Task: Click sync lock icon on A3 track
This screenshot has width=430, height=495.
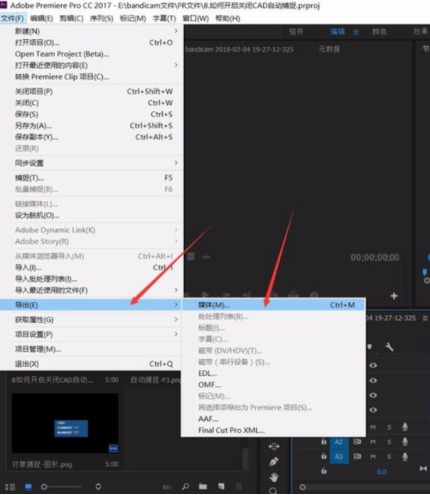Action: 357,456
